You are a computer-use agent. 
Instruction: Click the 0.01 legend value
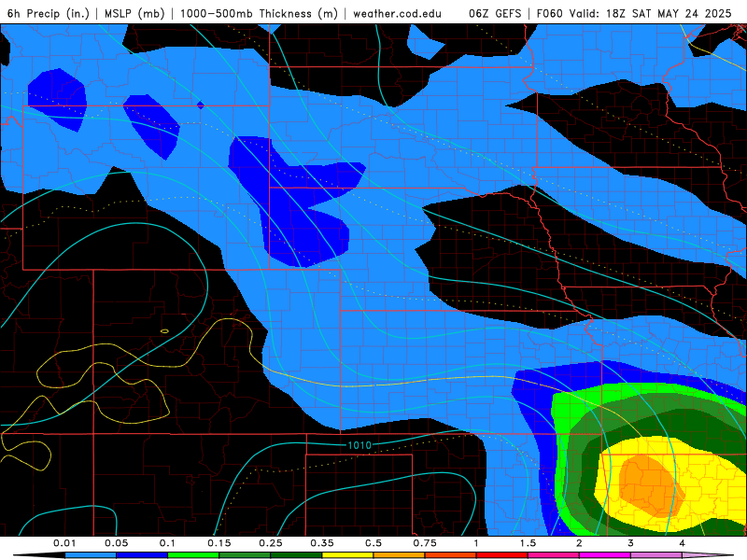coord(64,543)
